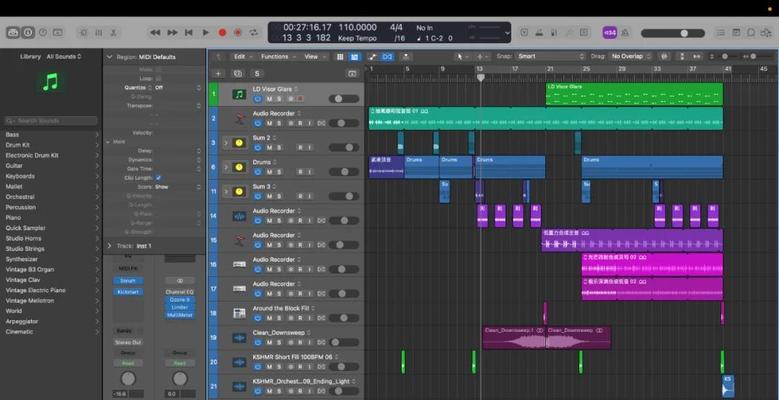Toggle the Loop checkbox in region inspector

[x=158, y=79]
